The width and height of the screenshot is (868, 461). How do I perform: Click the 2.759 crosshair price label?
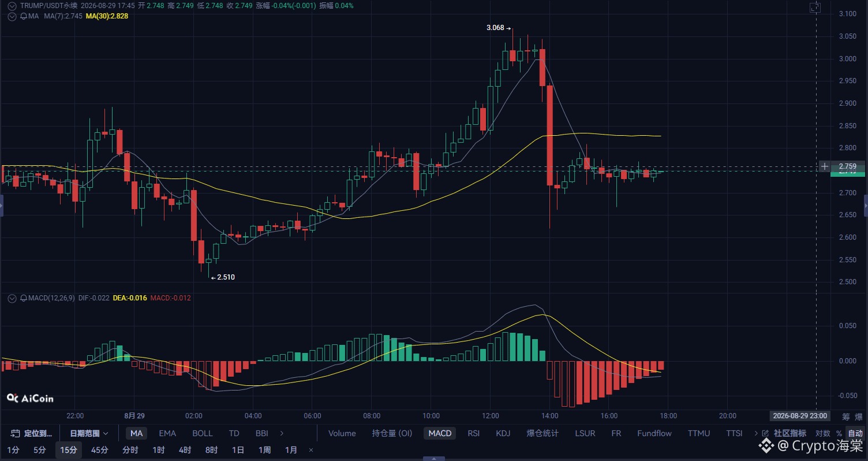(847, 166)
